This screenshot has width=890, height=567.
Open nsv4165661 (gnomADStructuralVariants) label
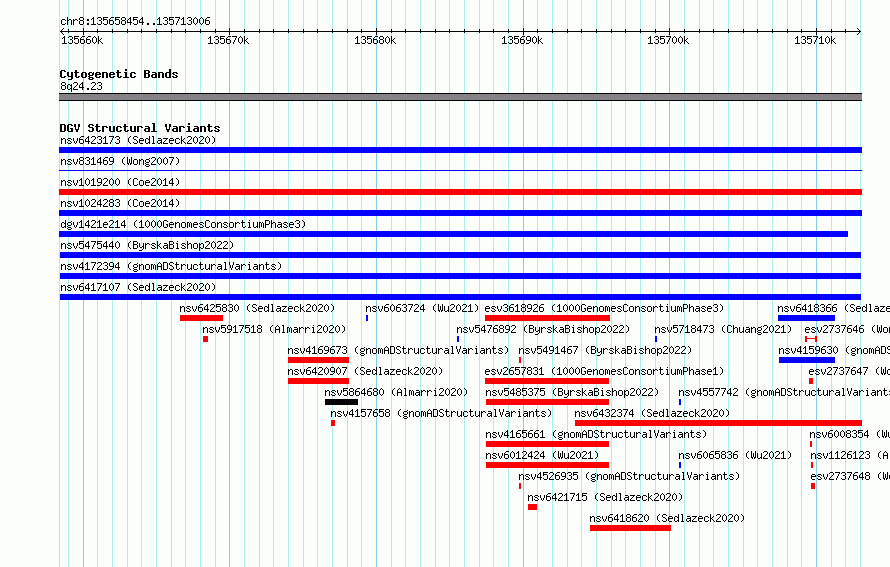(x=596, y=434)
